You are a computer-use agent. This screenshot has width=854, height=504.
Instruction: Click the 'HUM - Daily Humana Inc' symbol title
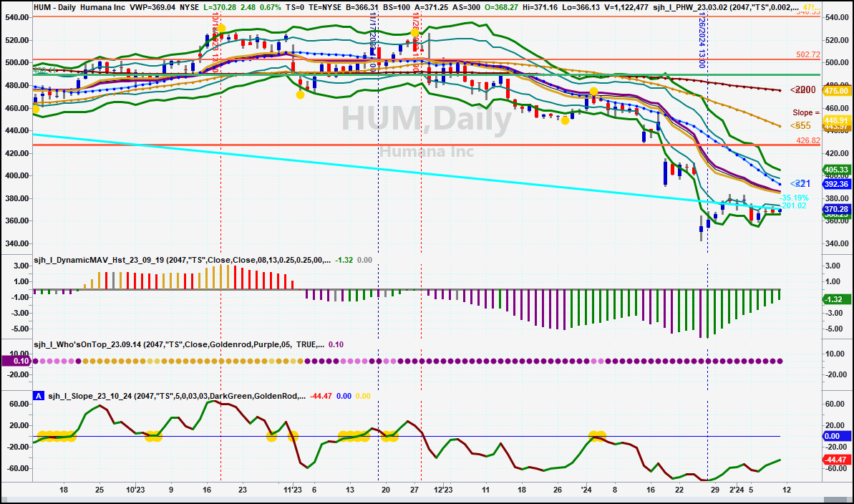pos(79,8)
